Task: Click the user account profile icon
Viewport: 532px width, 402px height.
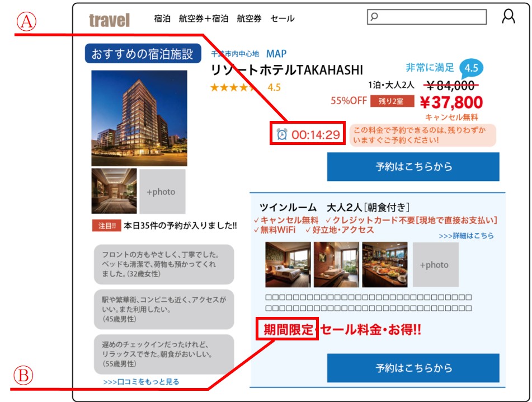Action: (508, 17)
